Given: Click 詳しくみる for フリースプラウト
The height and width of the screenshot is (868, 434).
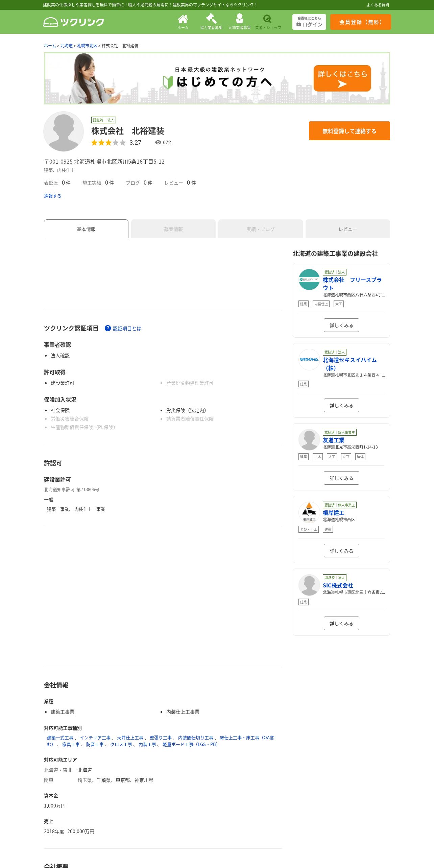Looking at the screenshot, I should (x=341, y=325).
